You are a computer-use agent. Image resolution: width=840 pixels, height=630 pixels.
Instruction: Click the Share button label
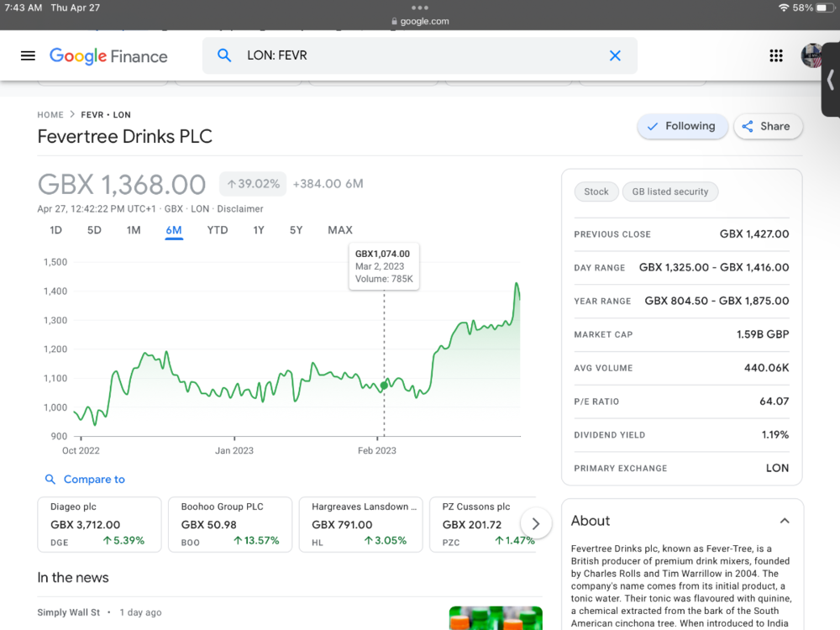tap(774, 127)
